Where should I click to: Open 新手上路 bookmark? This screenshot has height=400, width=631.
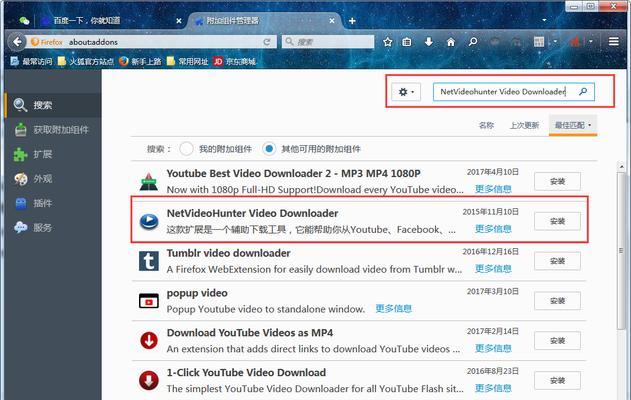click(x=140, y=61)
